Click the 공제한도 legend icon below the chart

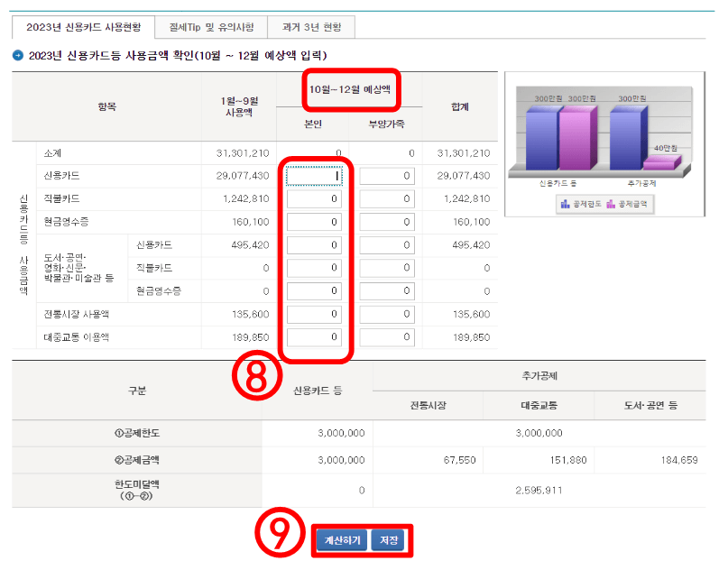tap(565, 202)
